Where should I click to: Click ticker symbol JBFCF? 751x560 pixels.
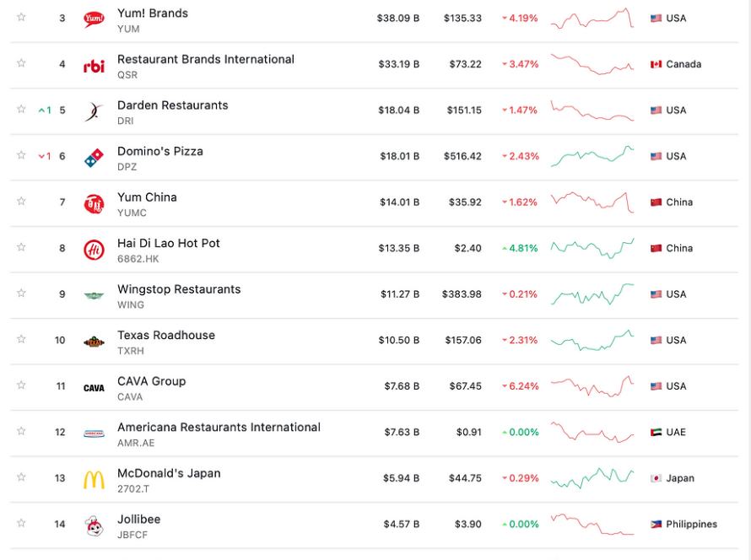tap(132, 535)
